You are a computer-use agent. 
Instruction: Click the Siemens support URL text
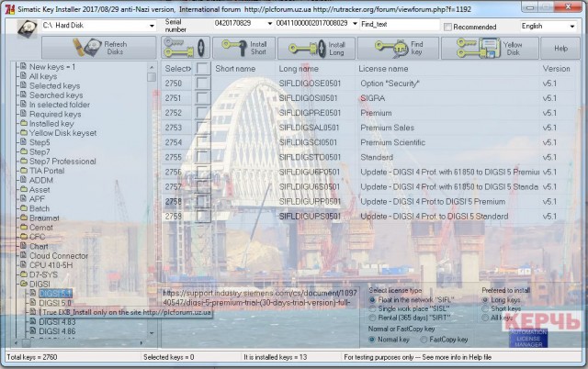click(259, 297)
